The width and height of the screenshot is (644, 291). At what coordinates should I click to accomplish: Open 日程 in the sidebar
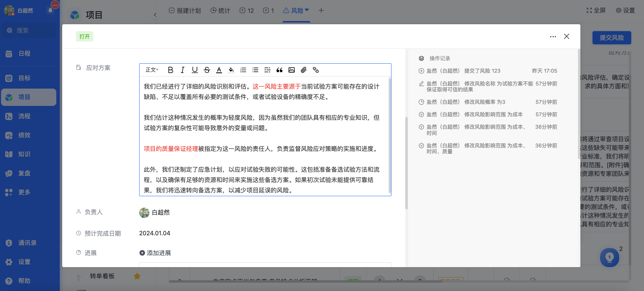coord(29,54)
